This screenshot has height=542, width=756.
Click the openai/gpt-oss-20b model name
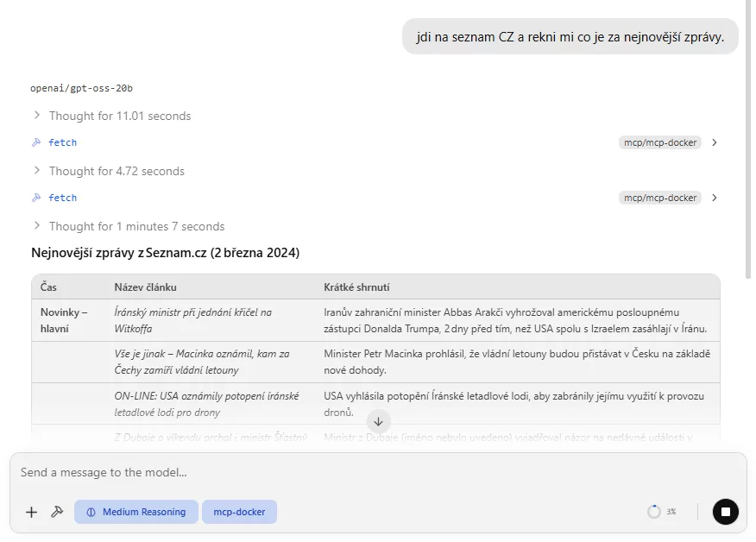81,88
